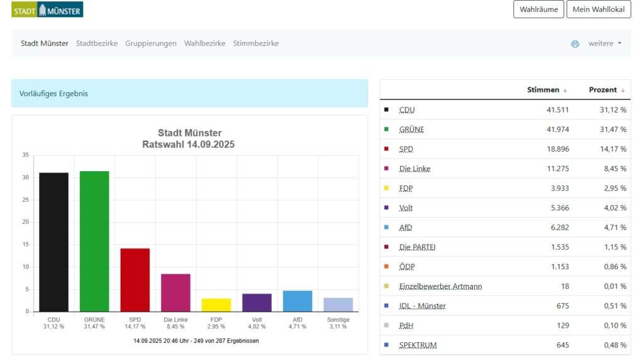Click the blue AfD bar in chart
Image resolution: width=644 pixels, height=361 pixels.
point(297,301)
